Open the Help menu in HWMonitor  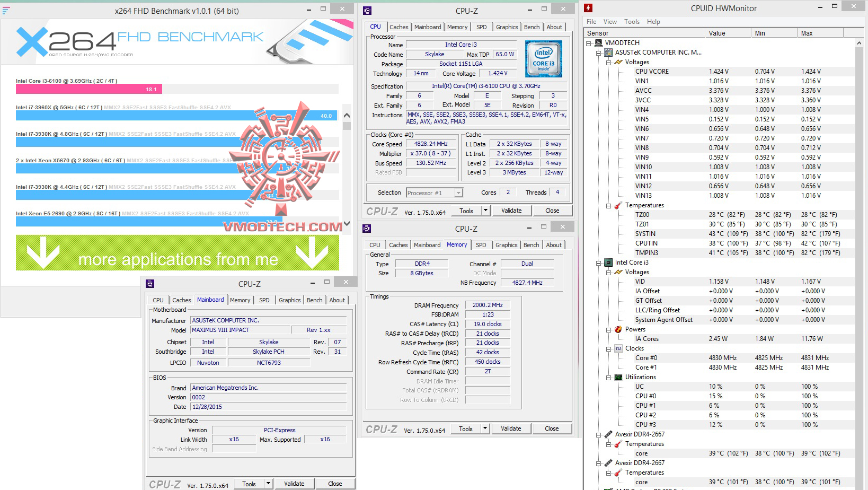653,22
